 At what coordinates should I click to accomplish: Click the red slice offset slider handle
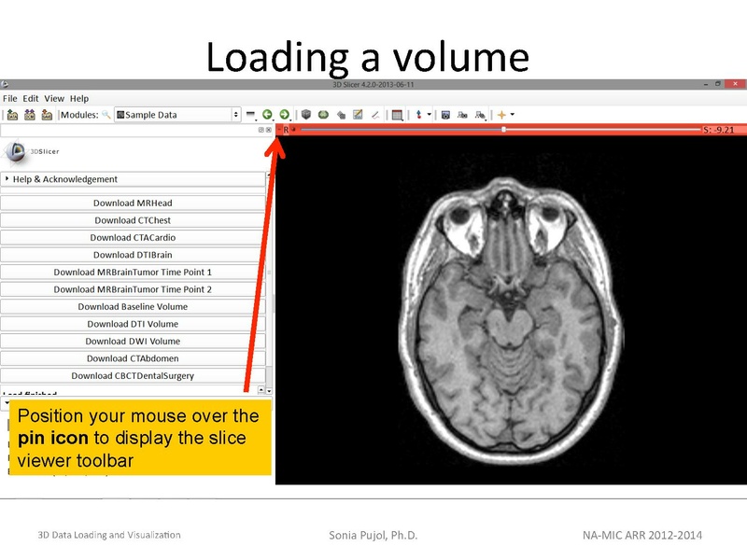pyautogui.click(x=503, y=129)
